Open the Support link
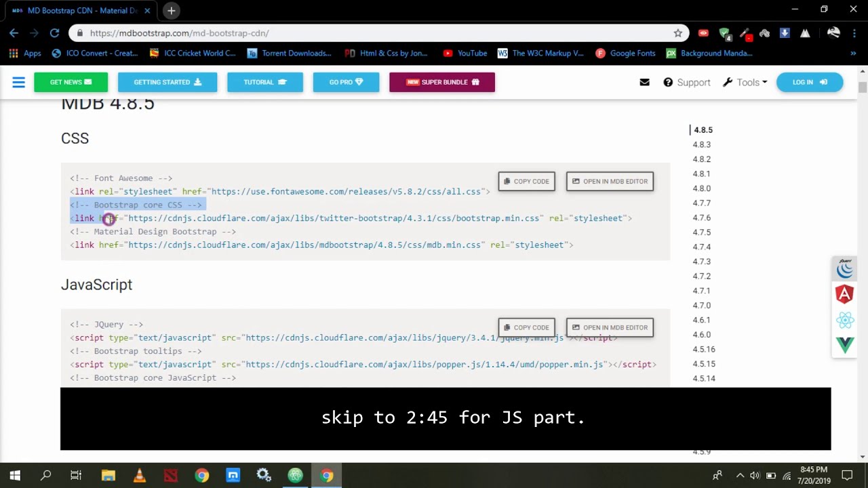 [687, 82]
